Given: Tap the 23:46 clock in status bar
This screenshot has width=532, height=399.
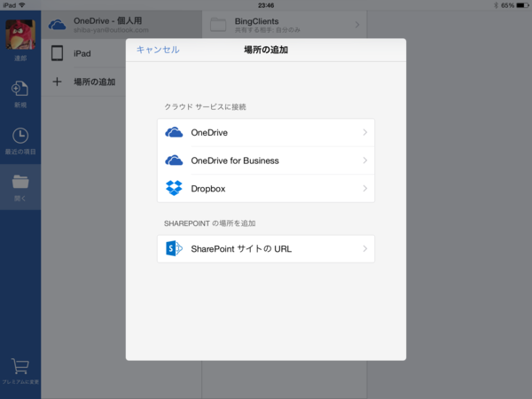Looking at the screenshot, I should coord(266,5).
